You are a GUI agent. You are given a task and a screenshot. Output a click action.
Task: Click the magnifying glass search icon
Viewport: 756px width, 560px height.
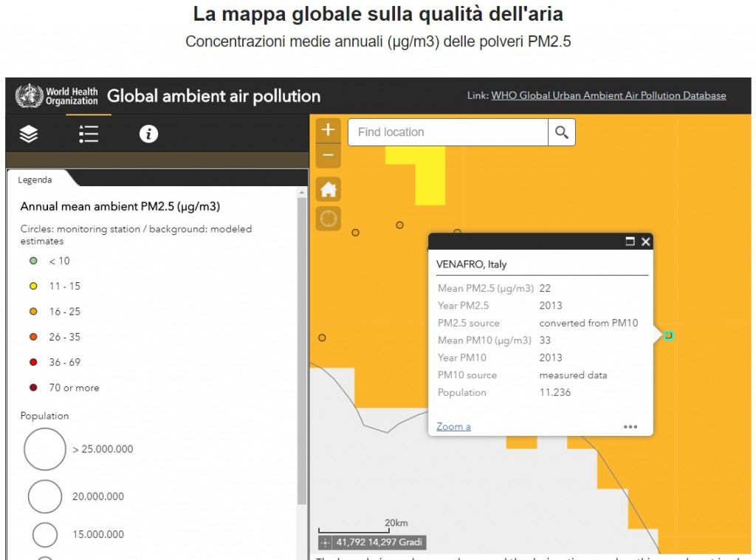pos(562,132)
